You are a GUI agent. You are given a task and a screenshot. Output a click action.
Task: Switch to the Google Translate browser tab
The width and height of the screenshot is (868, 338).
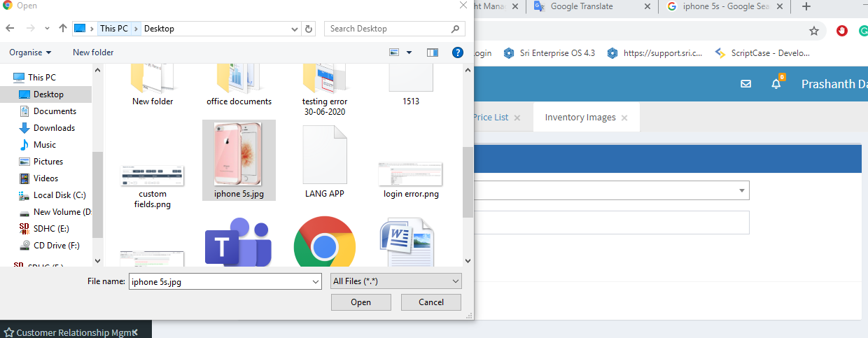pyautogui.click(x=581, y=6)
